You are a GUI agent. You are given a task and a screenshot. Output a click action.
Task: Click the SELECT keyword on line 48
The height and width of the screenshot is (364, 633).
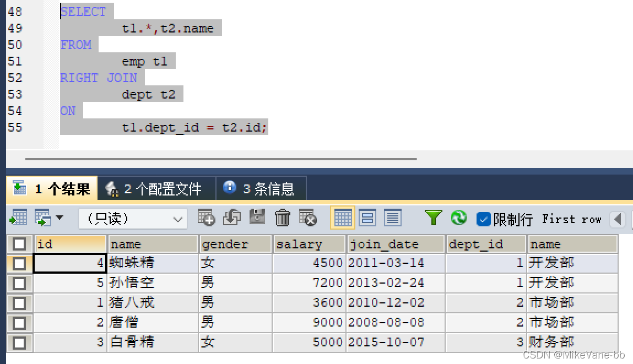(83, 12)
